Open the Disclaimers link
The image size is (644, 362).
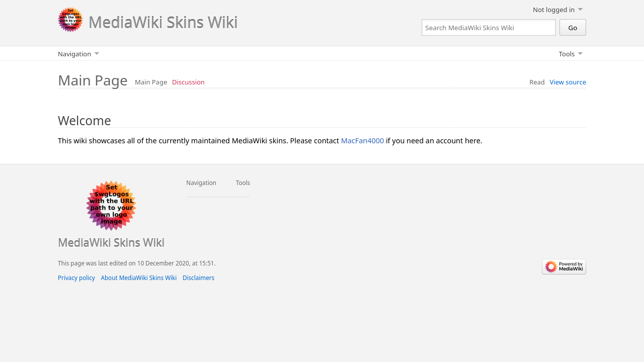coord(198,278)
